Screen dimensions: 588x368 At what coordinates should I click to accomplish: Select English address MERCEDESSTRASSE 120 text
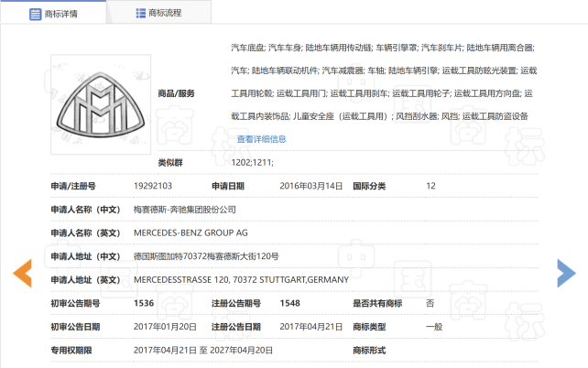coord(241,279)
